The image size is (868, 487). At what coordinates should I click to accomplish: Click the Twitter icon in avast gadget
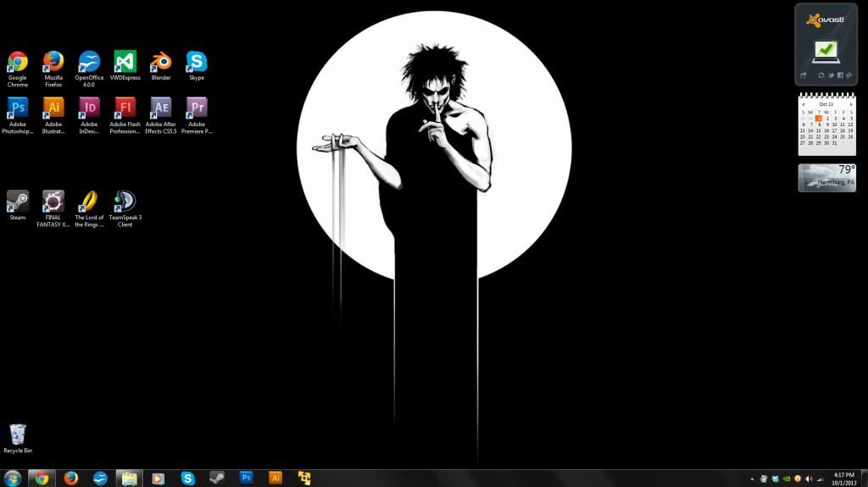[x=832, y=75]
